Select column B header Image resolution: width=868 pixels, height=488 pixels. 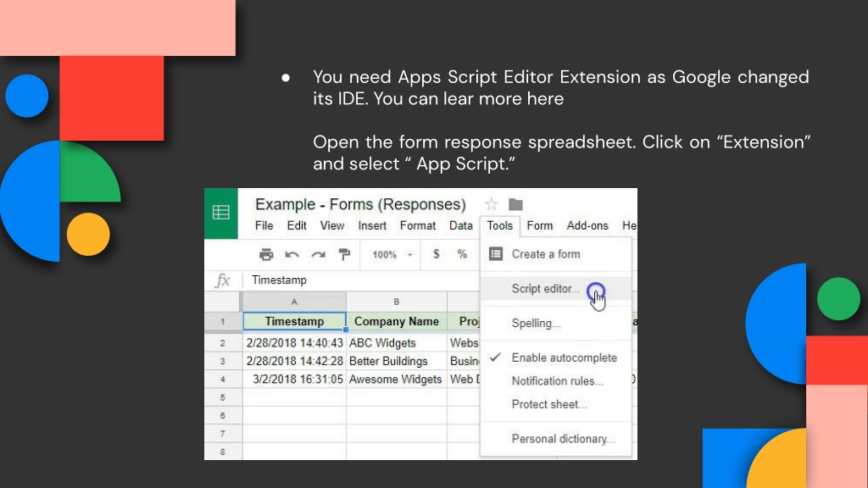[x=397, y=302]
